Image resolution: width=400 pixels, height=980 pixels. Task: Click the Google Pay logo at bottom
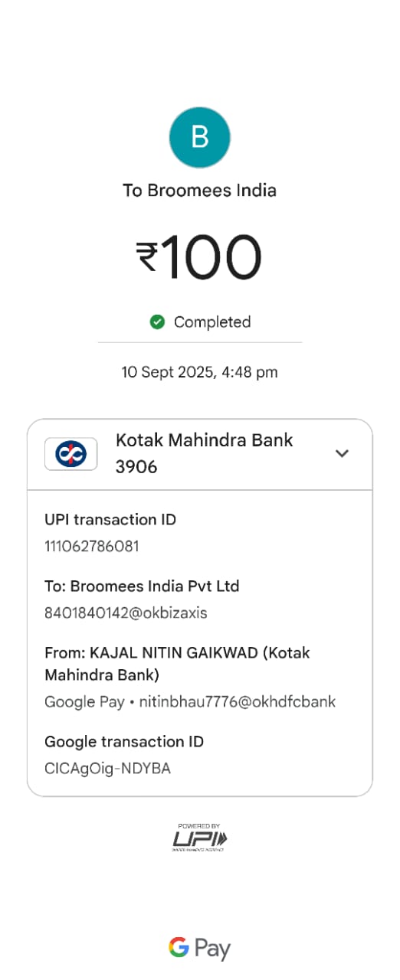click(200, 949)
